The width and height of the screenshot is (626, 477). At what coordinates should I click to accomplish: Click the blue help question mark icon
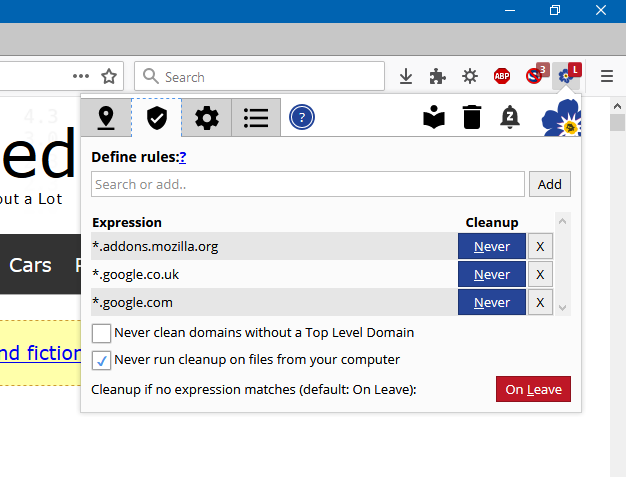tap(302, 118)
